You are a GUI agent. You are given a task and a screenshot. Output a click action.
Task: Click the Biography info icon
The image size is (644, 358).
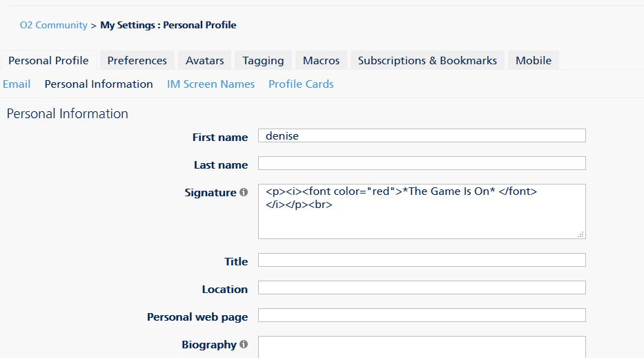244,344
